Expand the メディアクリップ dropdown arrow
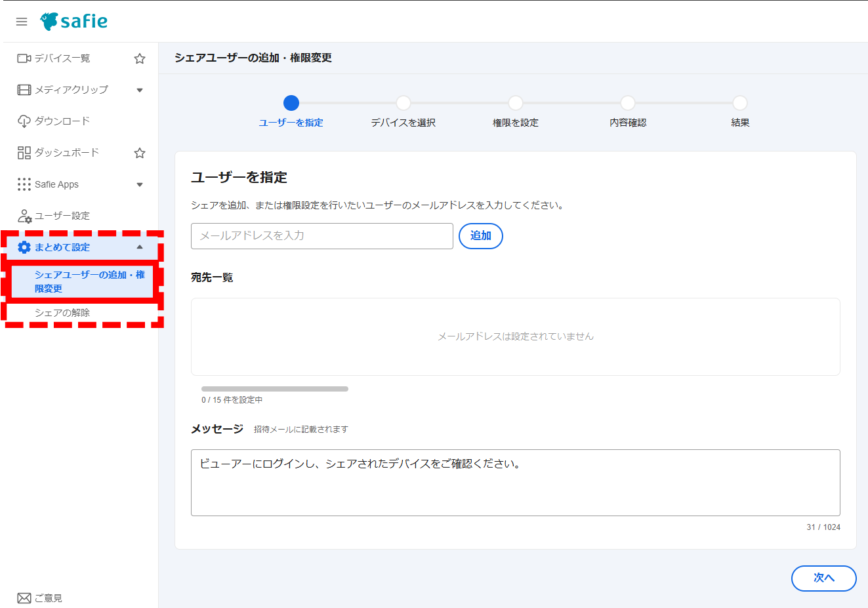The image size is (868, 608). pyautogui.click(x=139, y=89)
